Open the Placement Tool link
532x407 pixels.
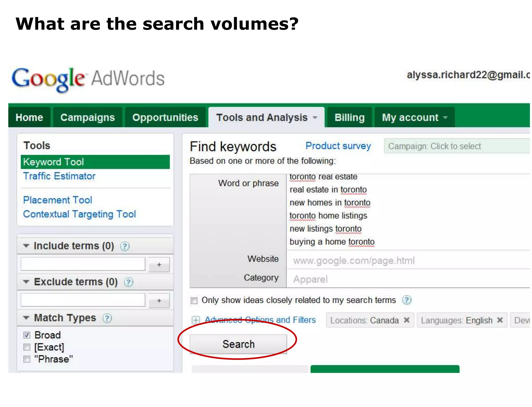pos(58,200)
